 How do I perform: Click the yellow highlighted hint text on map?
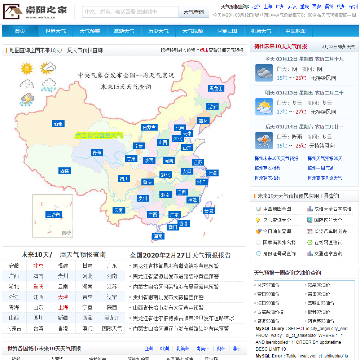(x=99, y=135)
